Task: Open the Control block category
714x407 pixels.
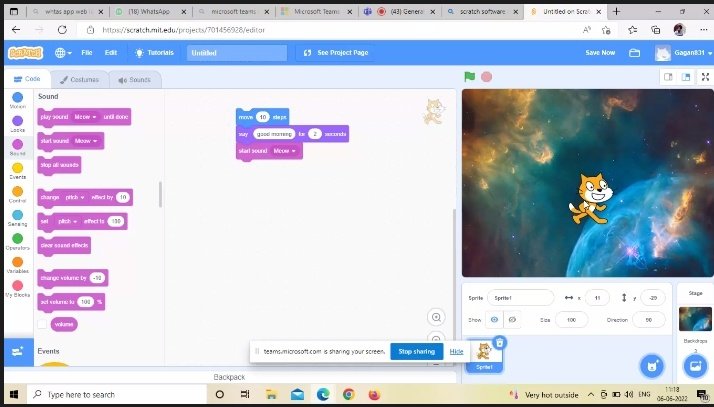Action: click(18, 195)
